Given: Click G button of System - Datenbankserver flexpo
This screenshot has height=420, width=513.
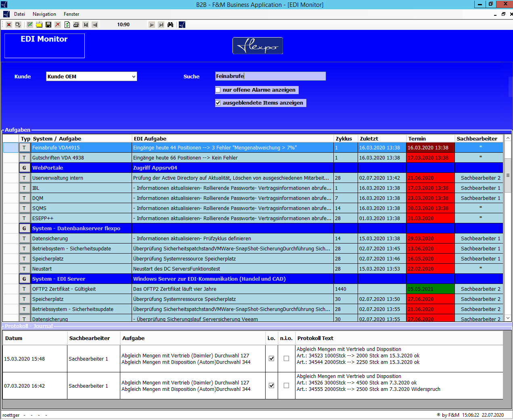Looking at the screenshot, I should pyautogui.click(x=24, y=229).
